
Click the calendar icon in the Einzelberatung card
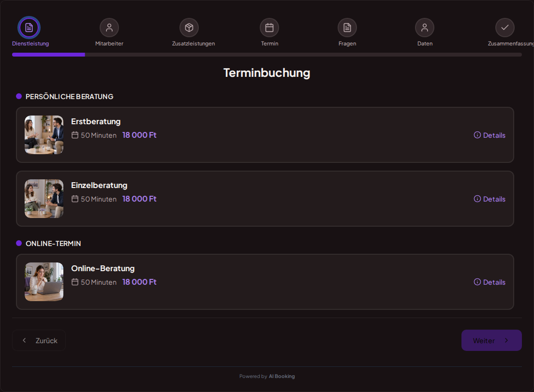[75, 199]
